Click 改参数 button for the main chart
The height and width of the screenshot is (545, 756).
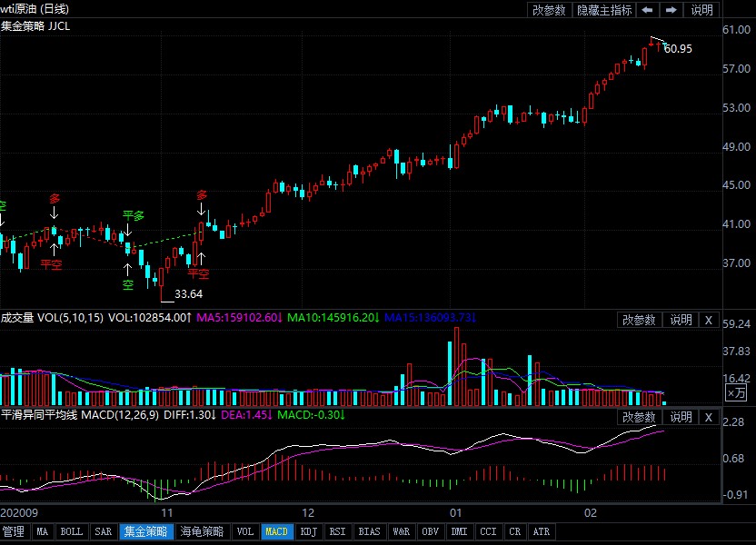(x=549, y=10)
